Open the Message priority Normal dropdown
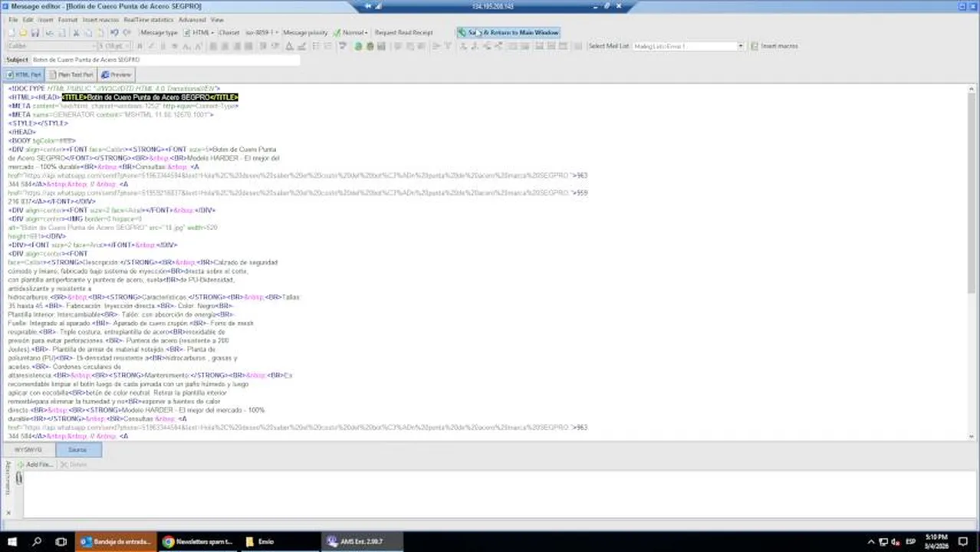The width and height of the screenshot is (980, 552). click(353, 33)
